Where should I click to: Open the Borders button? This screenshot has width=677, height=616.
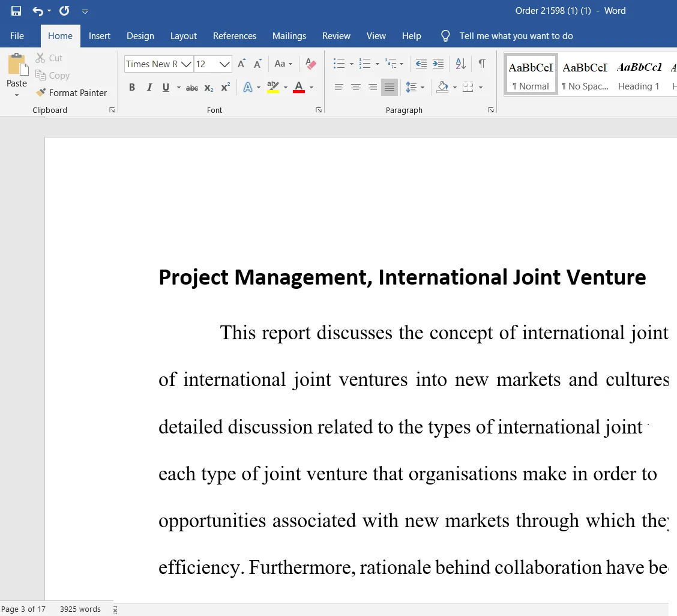click(468, 87)
